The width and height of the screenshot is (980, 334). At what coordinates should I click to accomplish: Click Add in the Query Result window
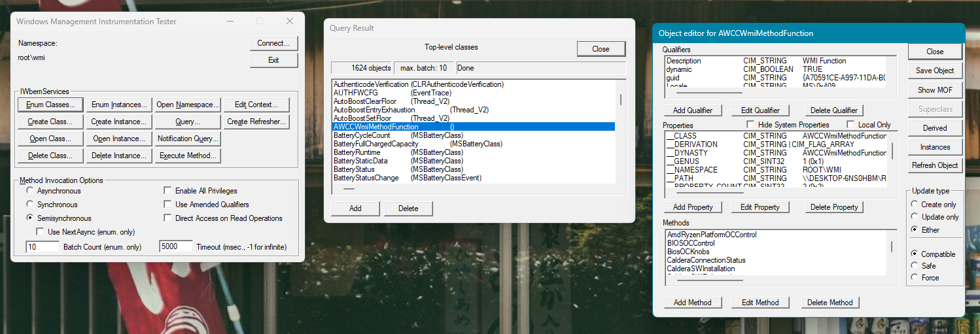pyautogui.click(x=355, y=209)
